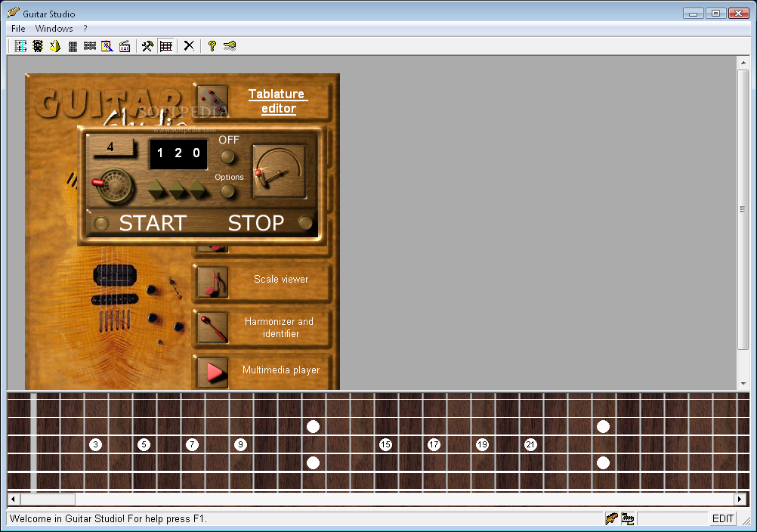Click the fretboard horizontal scrollbar thumb
757x532 pixels.
click(x=48, y=500)
